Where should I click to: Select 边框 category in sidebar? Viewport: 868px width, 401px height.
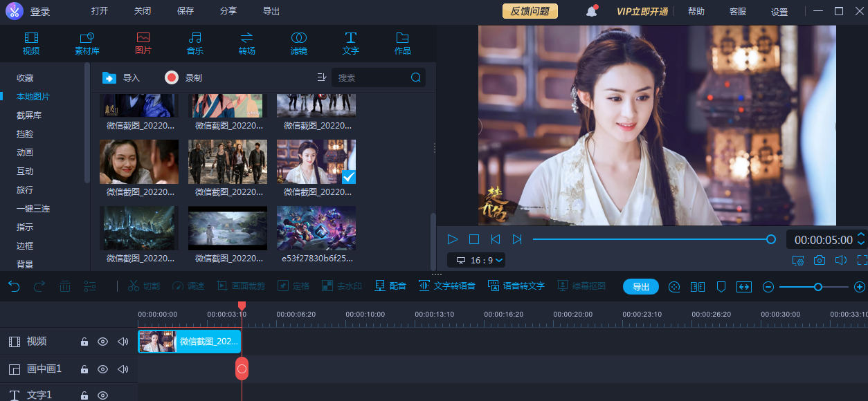pyautogui.click(x=25, y=246)
